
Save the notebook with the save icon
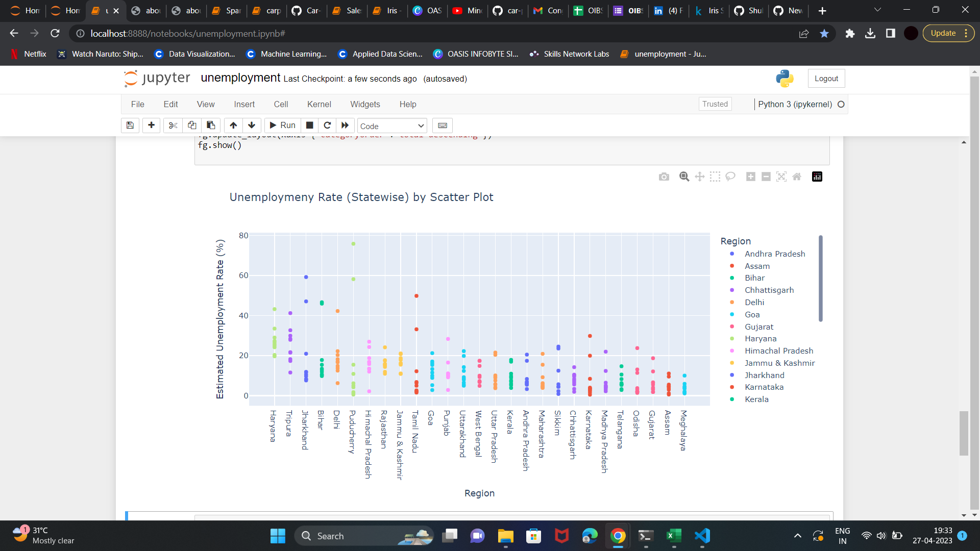coord(130,126)
